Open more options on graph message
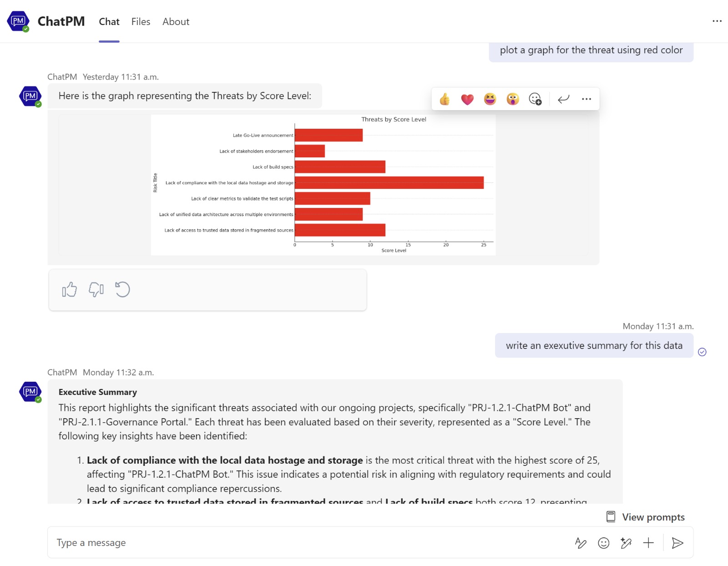 [586, 99]
